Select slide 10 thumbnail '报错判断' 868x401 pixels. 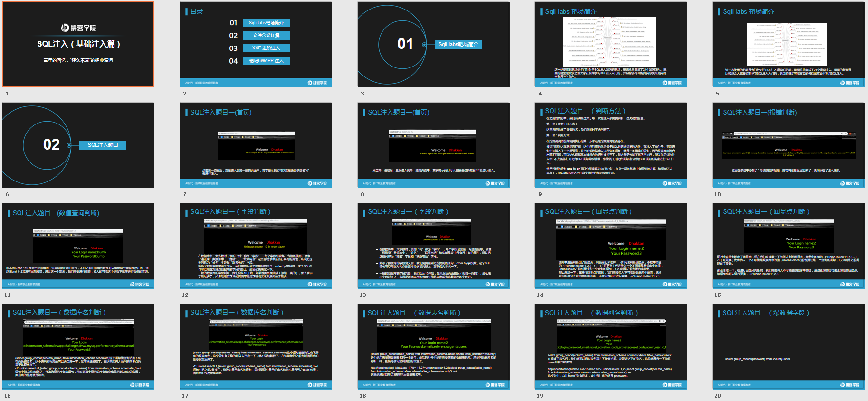[x=789, y=145]
